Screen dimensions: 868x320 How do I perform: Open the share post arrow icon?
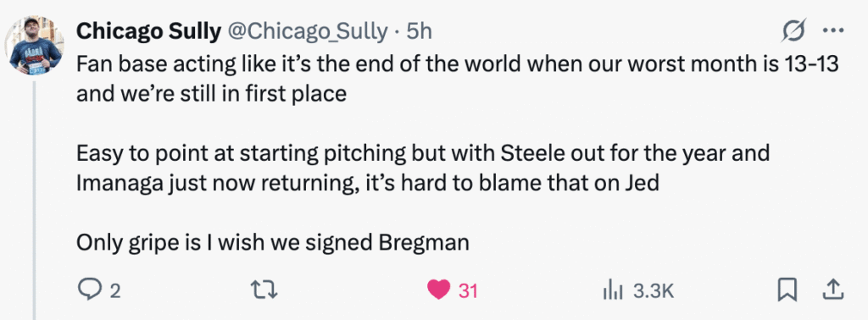835,290
